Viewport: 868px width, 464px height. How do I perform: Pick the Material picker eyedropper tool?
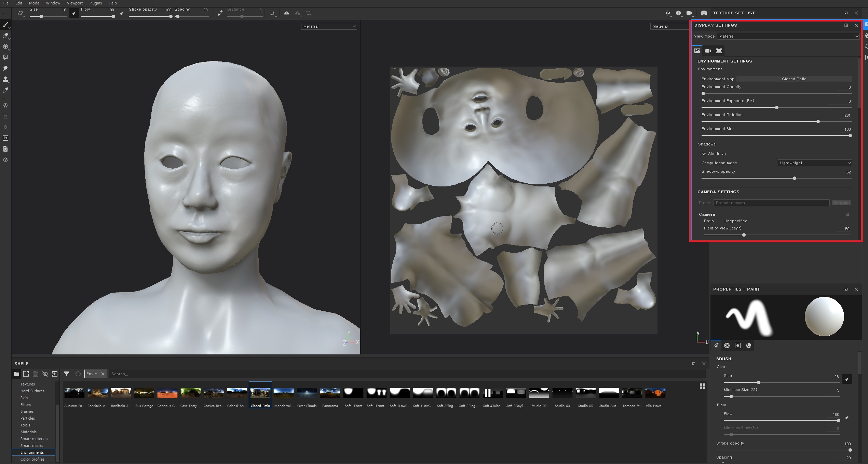pos(5,90)
